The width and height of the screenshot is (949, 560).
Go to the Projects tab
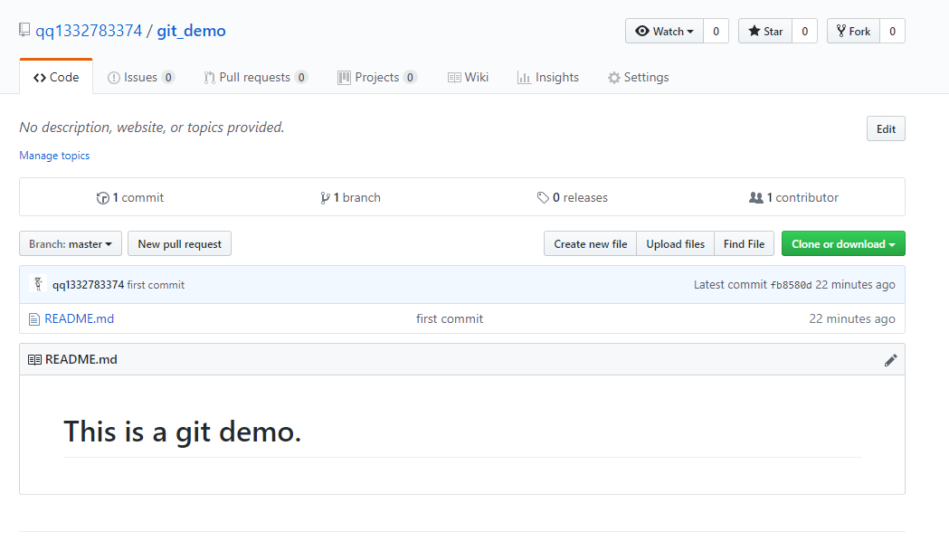(377, 78)
